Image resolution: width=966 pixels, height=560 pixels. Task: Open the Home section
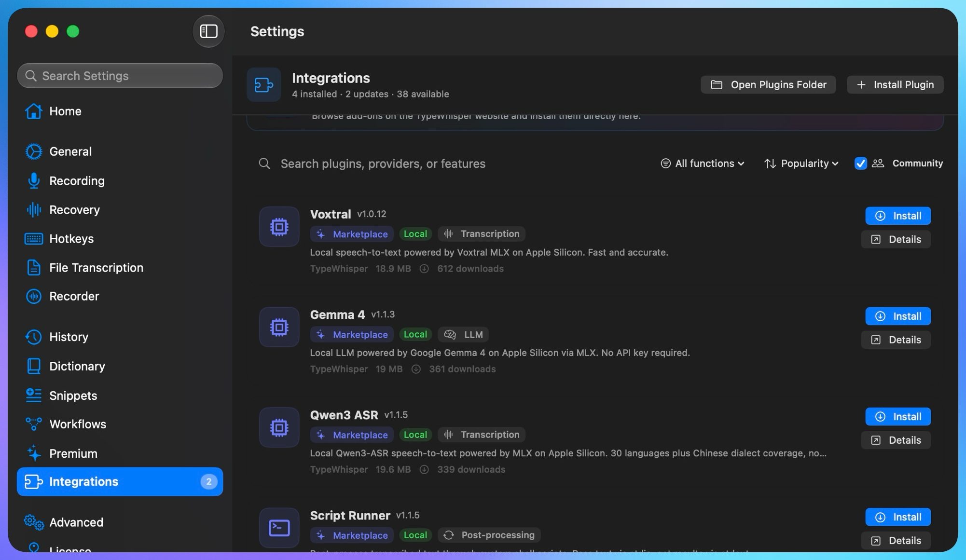(120, 111)
